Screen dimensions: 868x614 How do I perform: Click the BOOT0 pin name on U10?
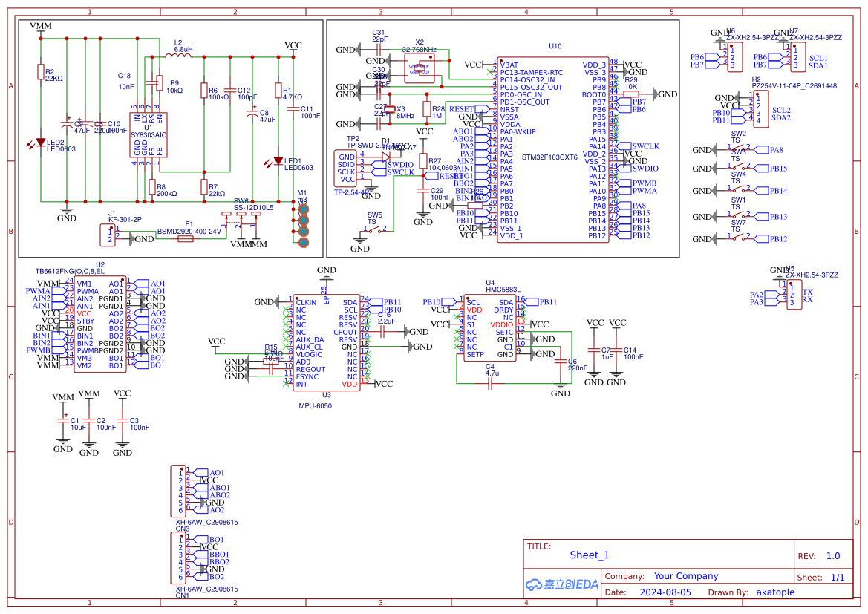click(x=594, y=95)
